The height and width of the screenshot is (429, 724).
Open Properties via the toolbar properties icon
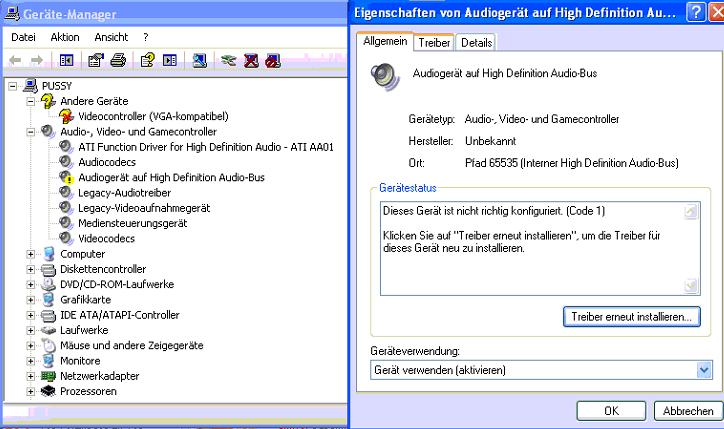tap(96, 60)
